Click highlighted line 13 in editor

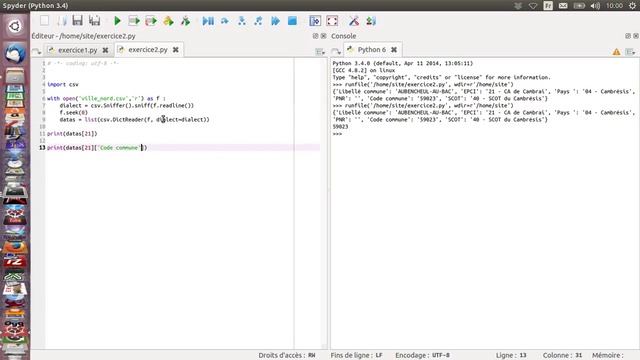pos(182,147)
